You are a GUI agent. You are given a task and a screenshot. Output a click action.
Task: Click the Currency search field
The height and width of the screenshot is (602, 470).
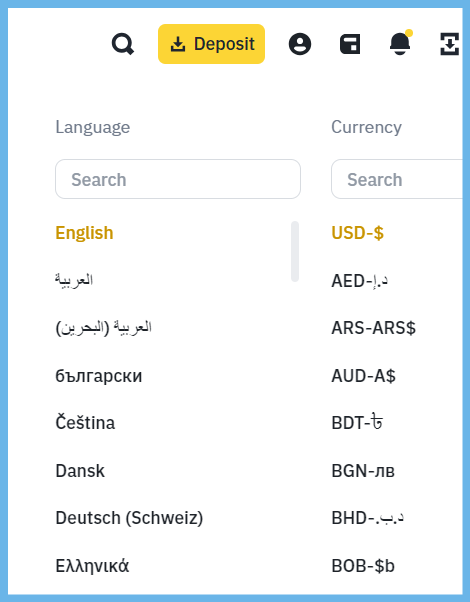point(397,179)
